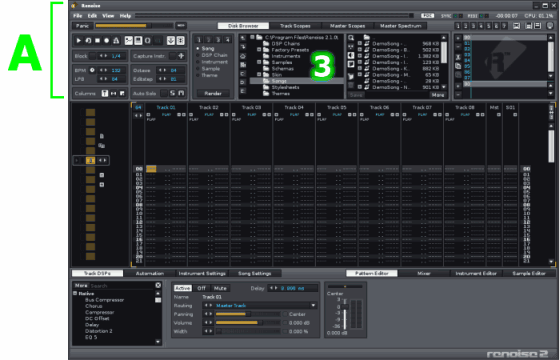The width and height of the screenshot is (560, 360).
Task: Click the Octave stepper arrows
Action: click(162, 70)
